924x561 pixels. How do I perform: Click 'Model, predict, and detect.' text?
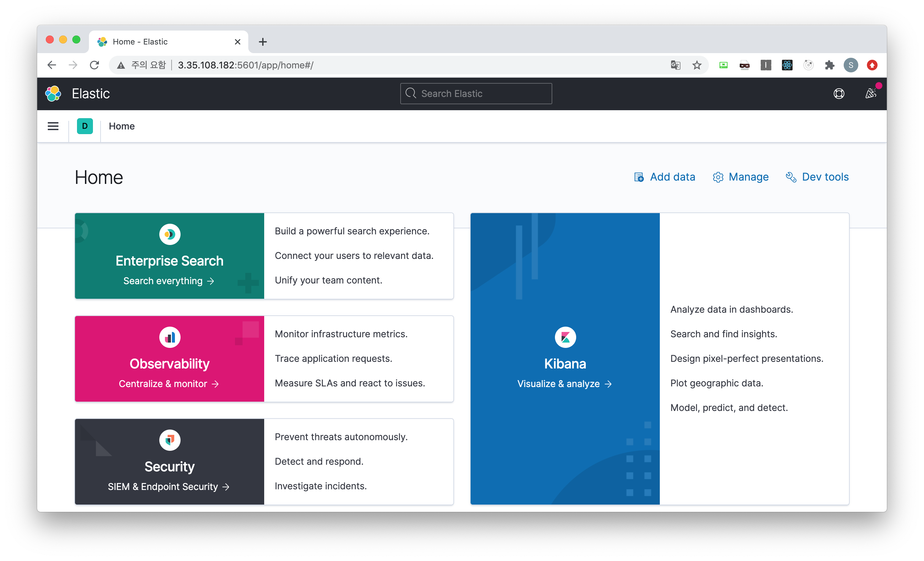click(729, 408)
